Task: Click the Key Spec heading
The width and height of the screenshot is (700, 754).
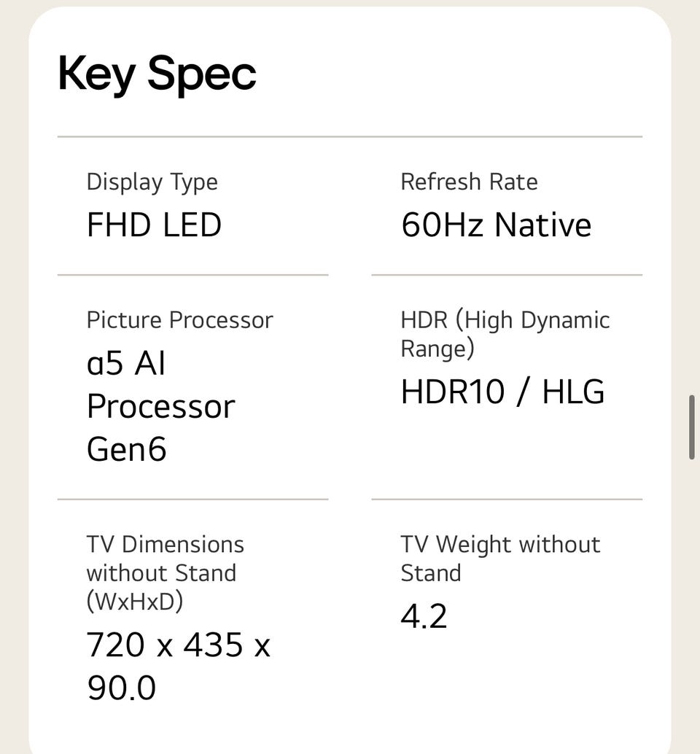Action: [x=157, y=74]
